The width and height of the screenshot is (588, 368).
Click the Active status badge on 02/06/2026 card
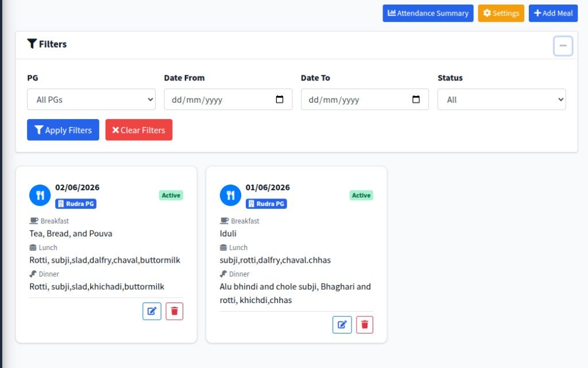[x=171, y=195]
